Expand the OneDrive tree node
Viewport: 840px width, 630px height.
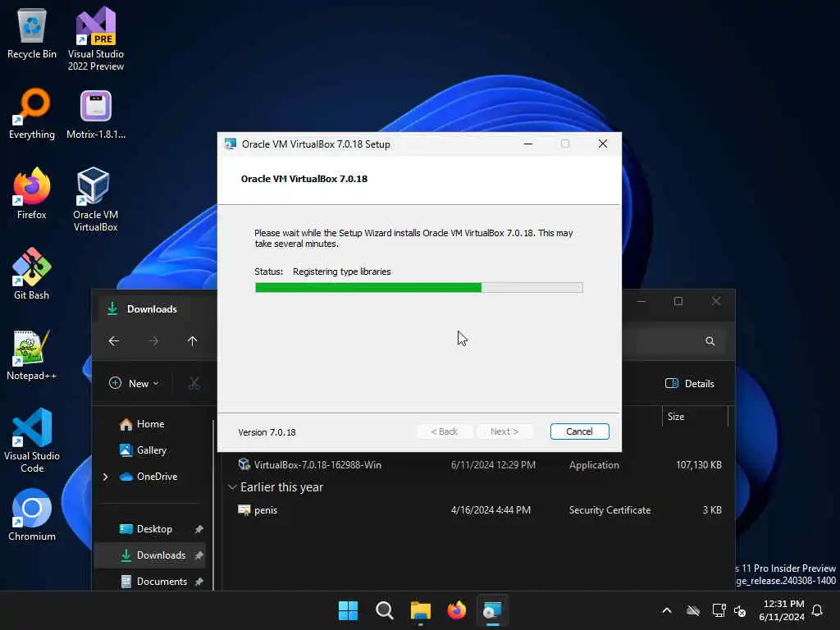click(105, 477)
